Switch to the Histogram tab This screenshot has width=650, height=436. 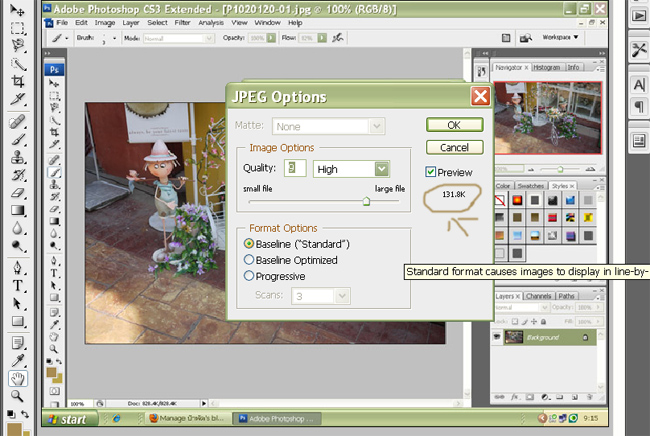pyautogui.click(x=546, y=67)
